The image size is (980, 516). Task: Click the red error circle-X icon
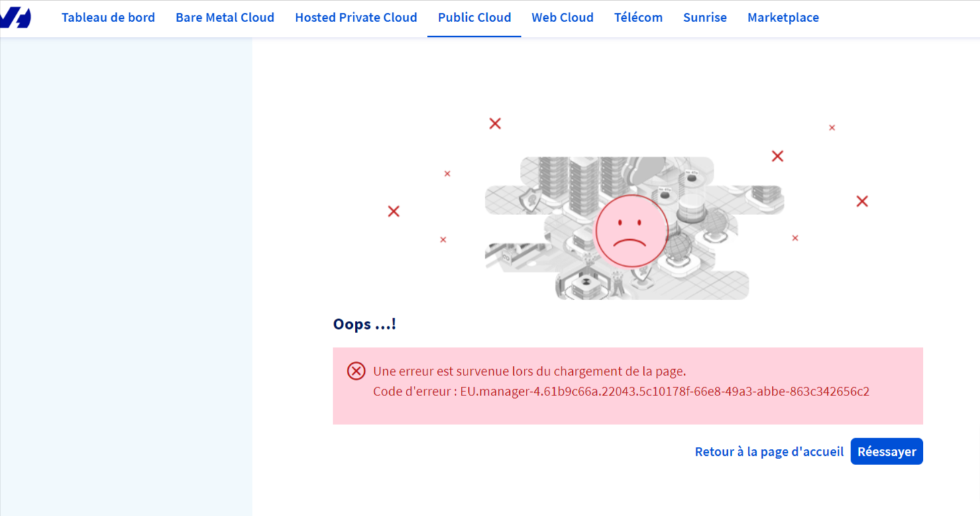356,371
